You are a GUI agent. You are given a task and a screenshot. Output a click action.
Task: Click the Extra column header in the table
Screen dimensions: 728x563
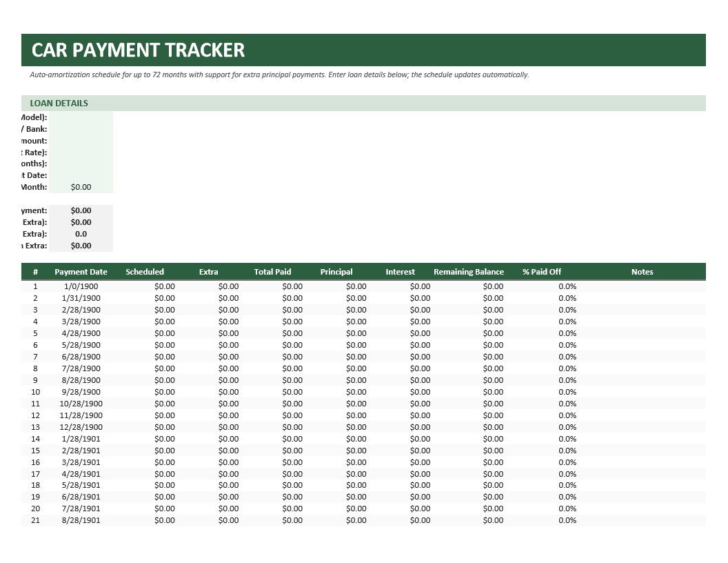pos(208,272)
